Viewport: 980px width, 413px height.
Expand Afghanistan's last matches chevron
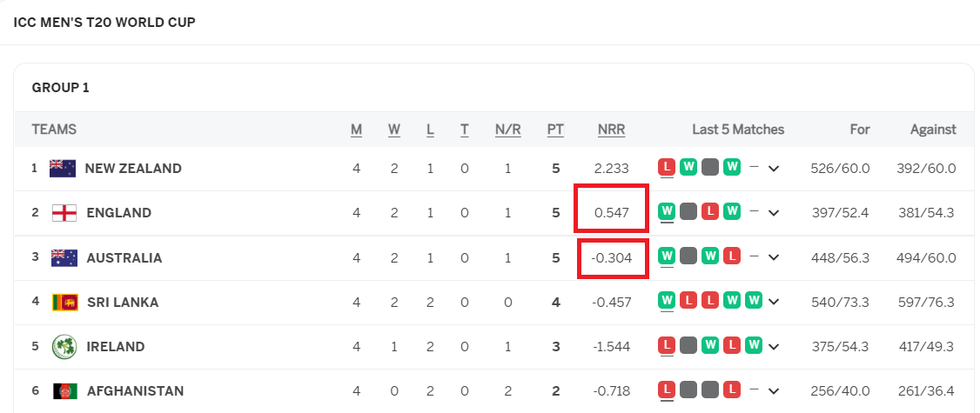click(x=774, y=391)
